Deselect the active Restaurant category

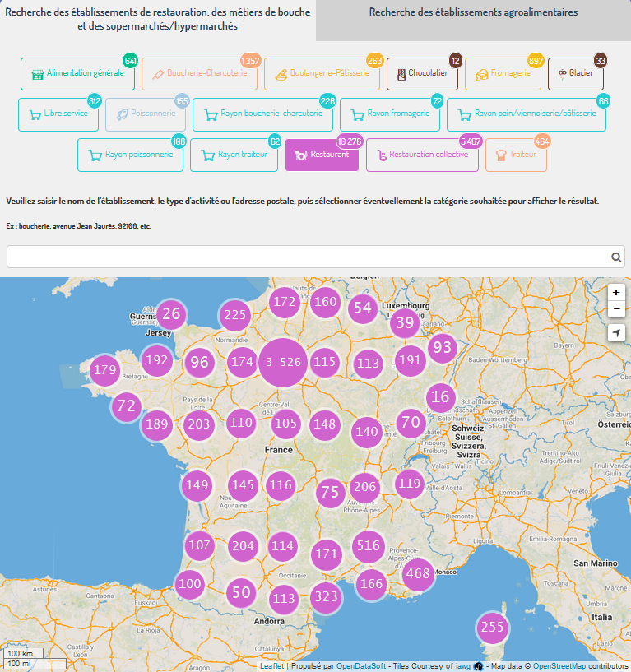[322, 155]
